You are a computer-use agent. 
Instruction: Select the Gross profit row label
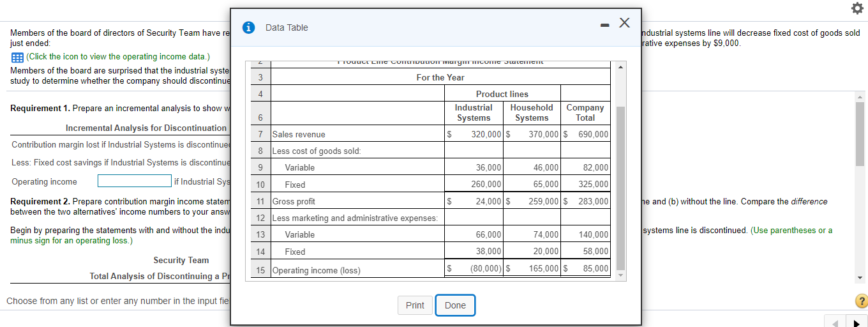(x=294, y=201)
